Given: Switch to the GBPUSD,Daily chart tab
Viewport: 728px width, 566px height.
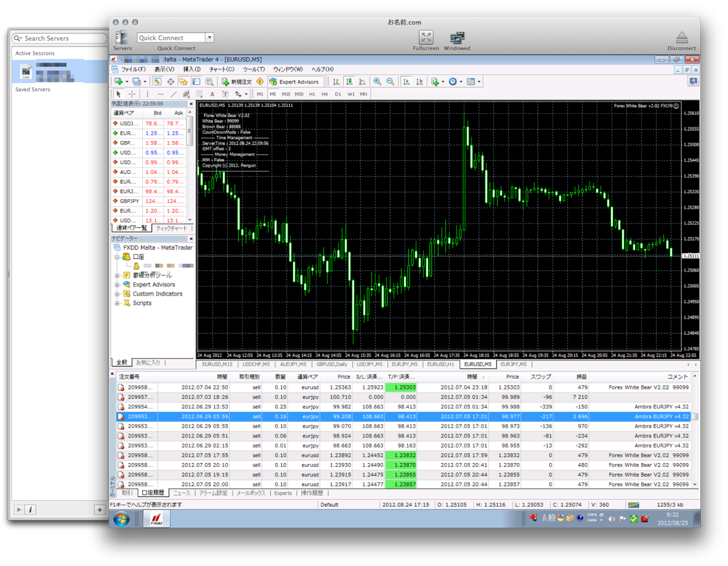Looking at the screenshot, I should [x=331, y=364].
